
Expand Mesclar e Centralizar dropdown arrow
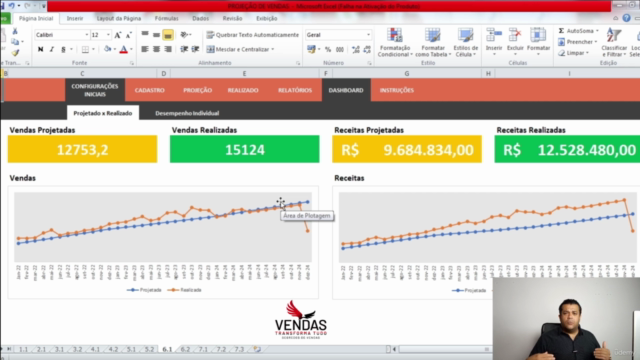(x=273, y=49)
